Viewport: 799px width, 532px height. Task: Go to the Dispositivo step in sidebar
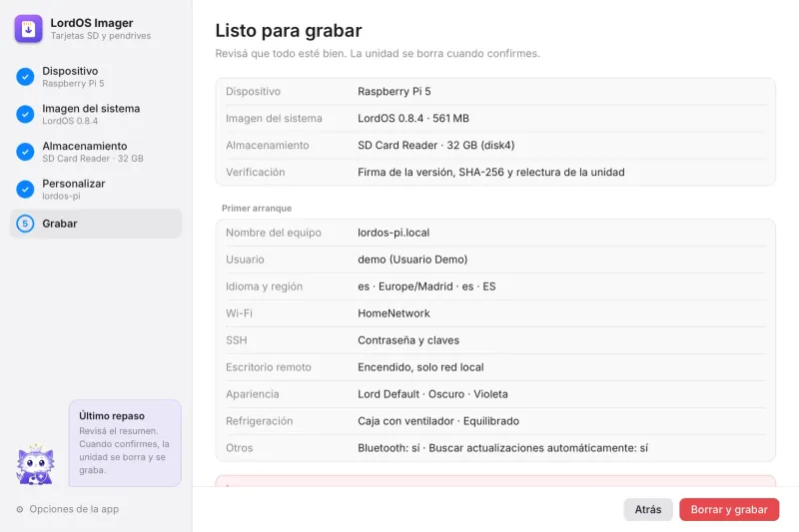[96, 77]
